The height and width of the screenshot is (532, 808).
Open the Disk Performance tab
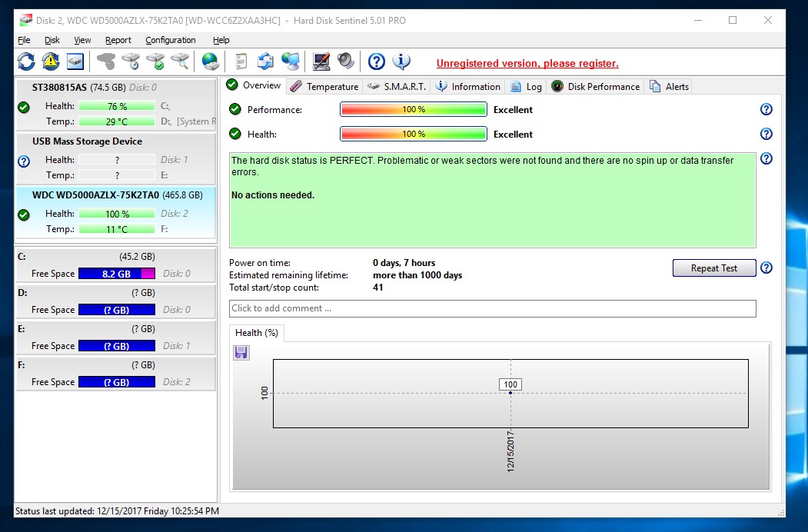click(x=596, y=87)
